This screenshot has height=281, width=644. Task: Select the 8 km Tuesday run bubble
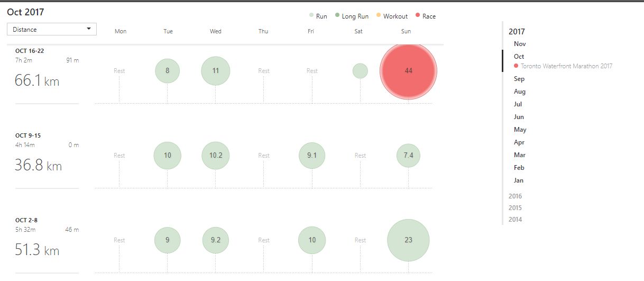[x=168, y=71]
